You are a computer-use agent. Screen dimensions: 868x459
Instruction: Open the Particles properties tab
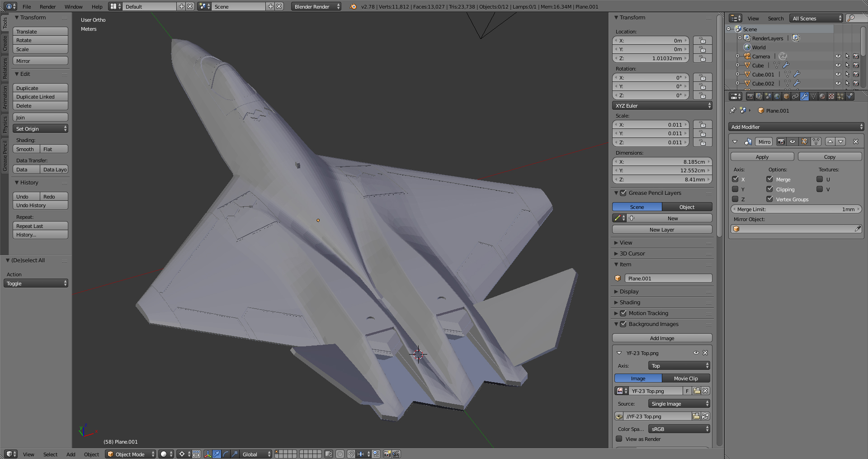pyautogui.click(x=840, y=96)
